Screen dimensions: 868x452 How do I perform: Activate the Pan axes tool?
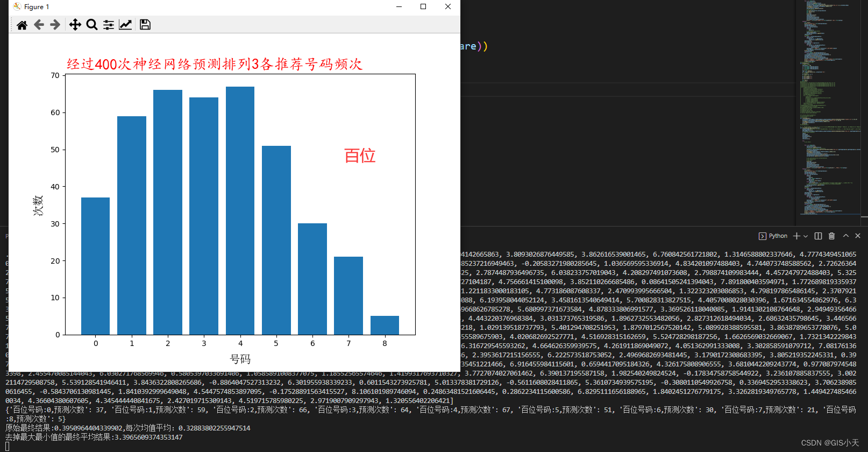coord(75,25)
